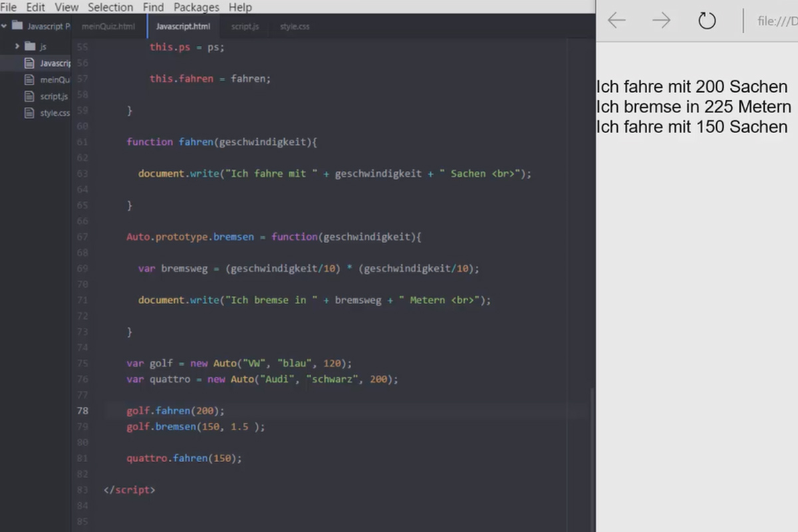Image resolution: width=798 pixels, height=532 pixels.
Task: Click the browser address bar
Action: pos(777,21)
